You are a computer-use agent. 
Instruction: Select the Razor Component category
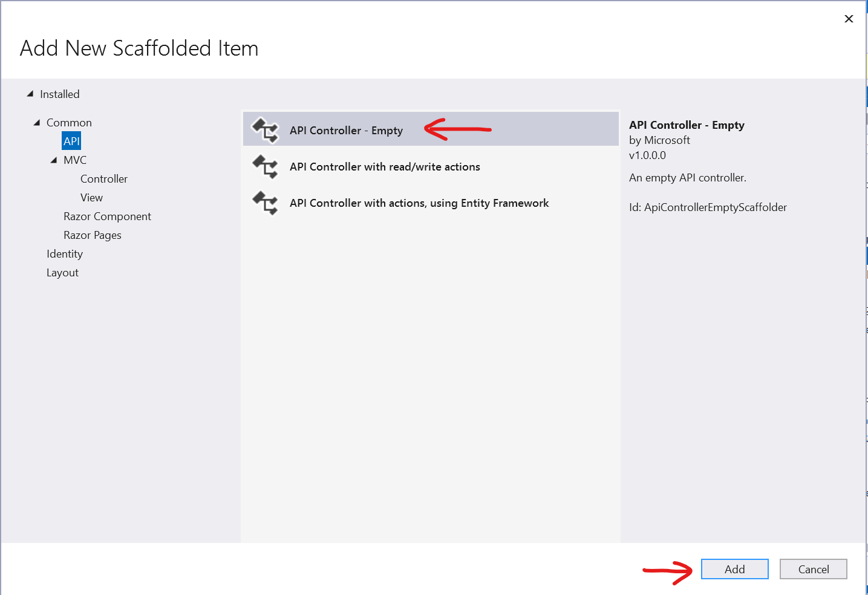point(107,216)
